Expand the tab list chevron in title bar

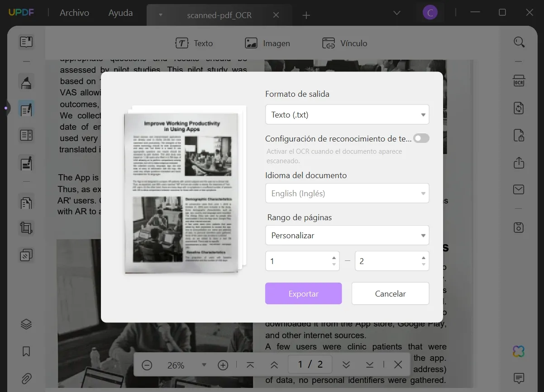tap(397, 13)
